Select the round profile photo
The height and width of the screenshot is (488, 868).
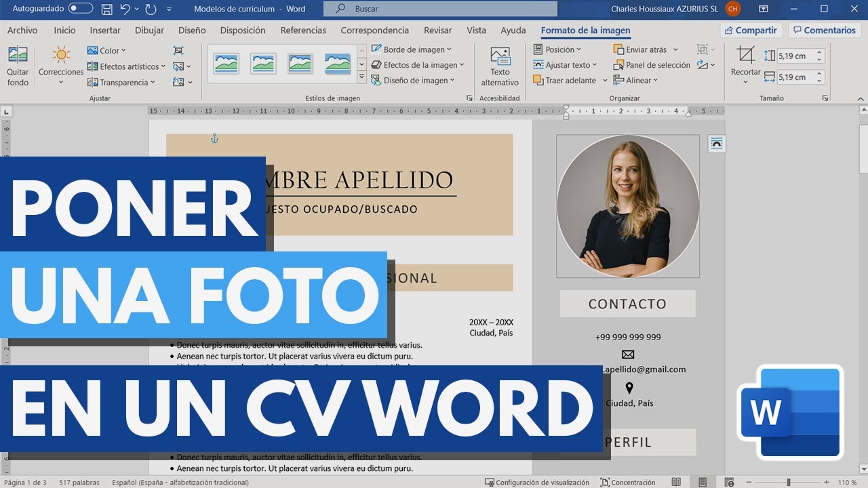point(628,206)
